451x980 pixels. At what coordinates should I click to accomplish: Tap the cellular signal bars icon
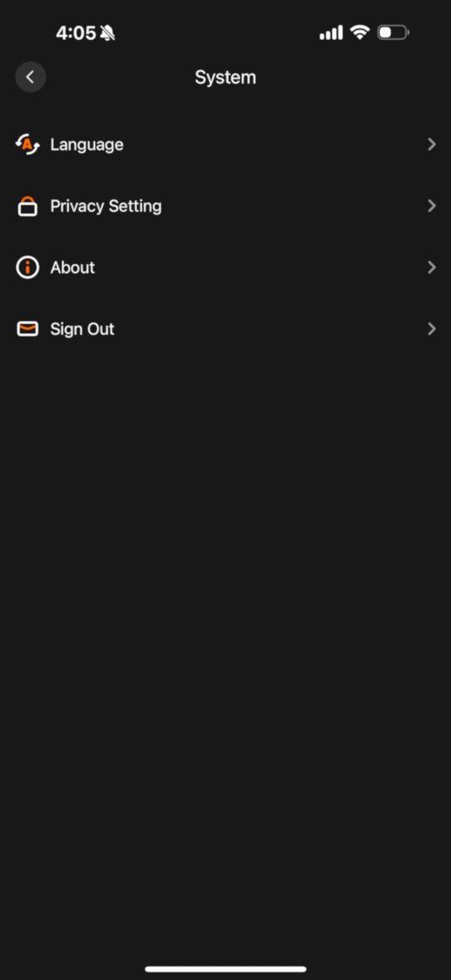coord(331,33)
